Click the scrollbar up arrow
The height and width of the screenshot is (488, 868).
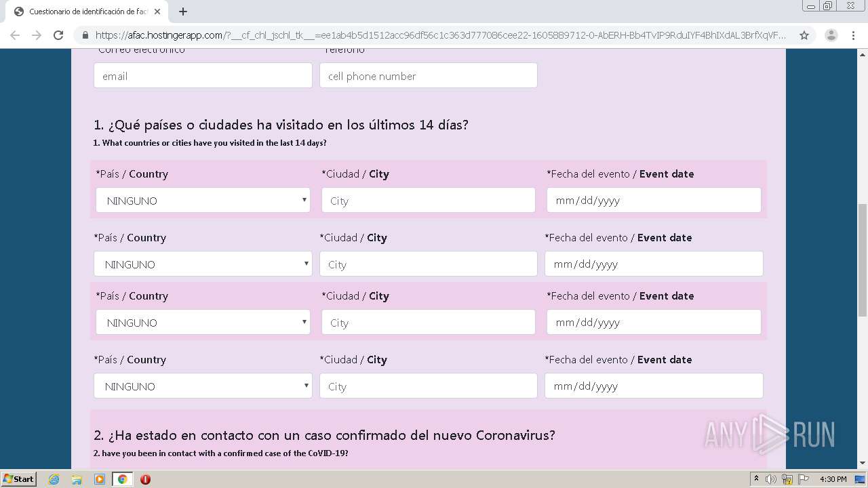[x=863, y=54]
